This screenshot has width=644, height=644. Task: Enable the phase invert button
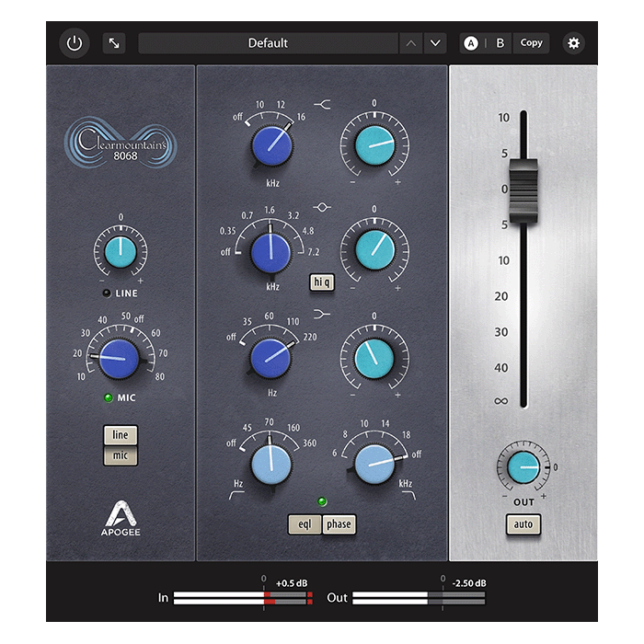pos(339,524)
